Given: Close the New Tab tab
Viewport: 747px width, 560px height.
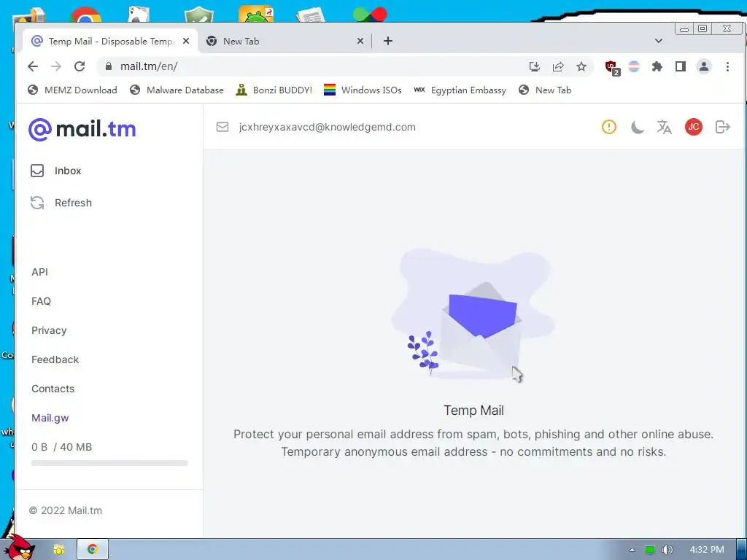Looking at the screenshot, I should (x=360, y=41).
